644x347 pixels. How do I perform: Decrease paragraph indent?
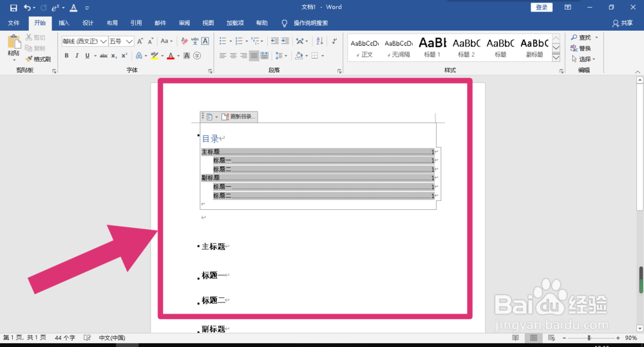[x=275, y=41]
